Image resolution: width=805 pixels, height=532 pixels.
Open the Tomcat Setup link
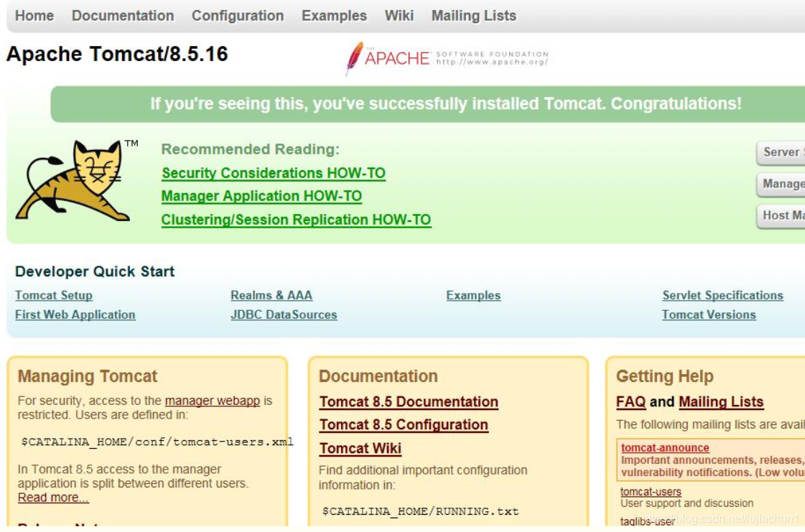(54, 295)
